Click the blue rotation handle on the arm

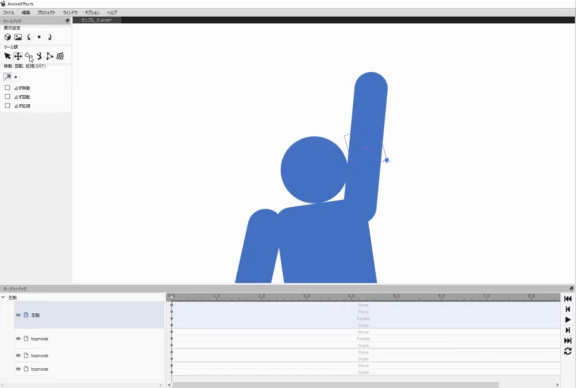387,160
